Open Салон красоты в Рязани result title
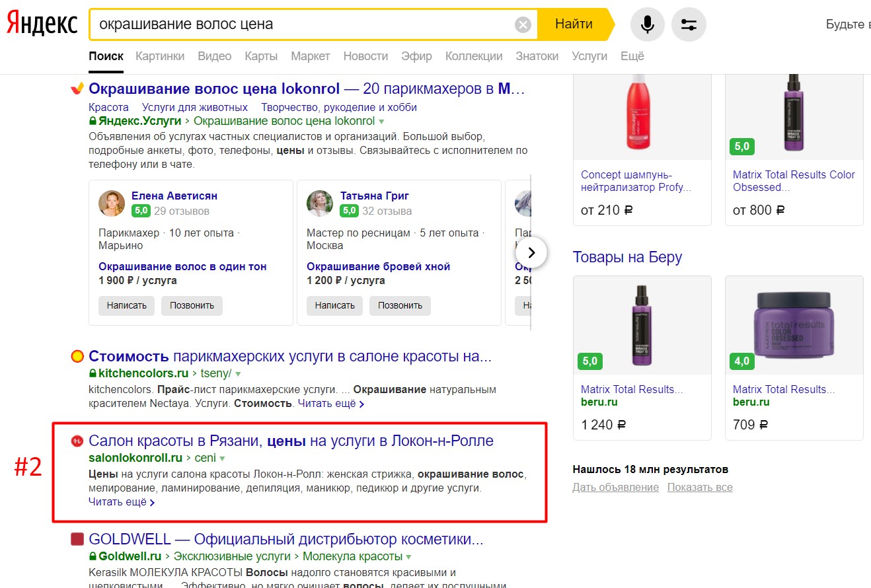The image size is (871, 588). tap(291, 441)
